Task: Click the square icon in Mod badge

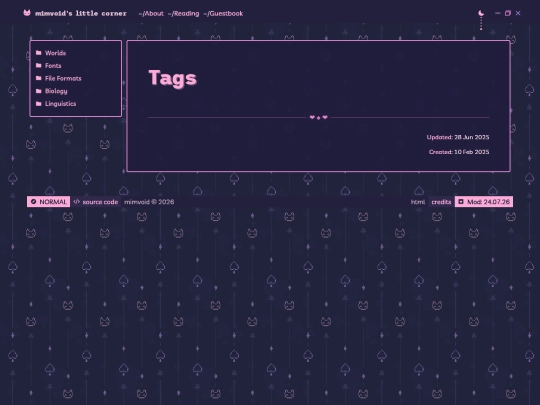Action: [x=461, y=202]
